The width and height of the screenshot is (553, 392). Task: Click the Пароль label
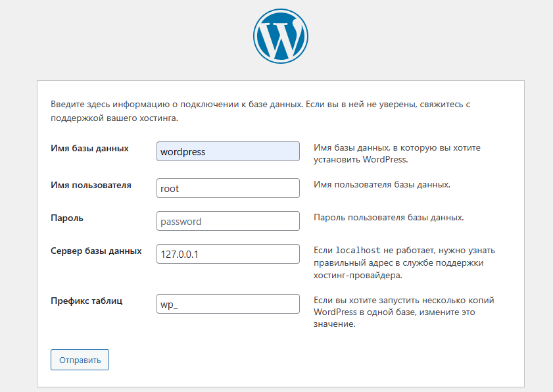[x=67, y=218]
